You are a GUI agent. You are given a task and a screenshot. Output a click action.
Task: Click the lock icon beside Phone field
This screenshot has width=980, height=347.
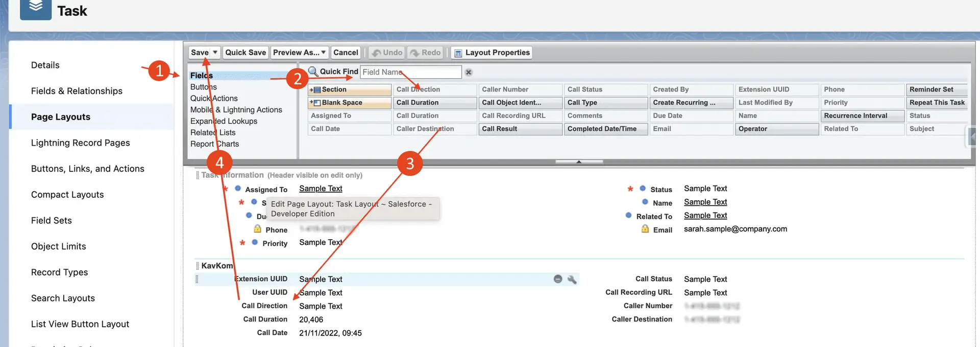click(x=258, y=229)
